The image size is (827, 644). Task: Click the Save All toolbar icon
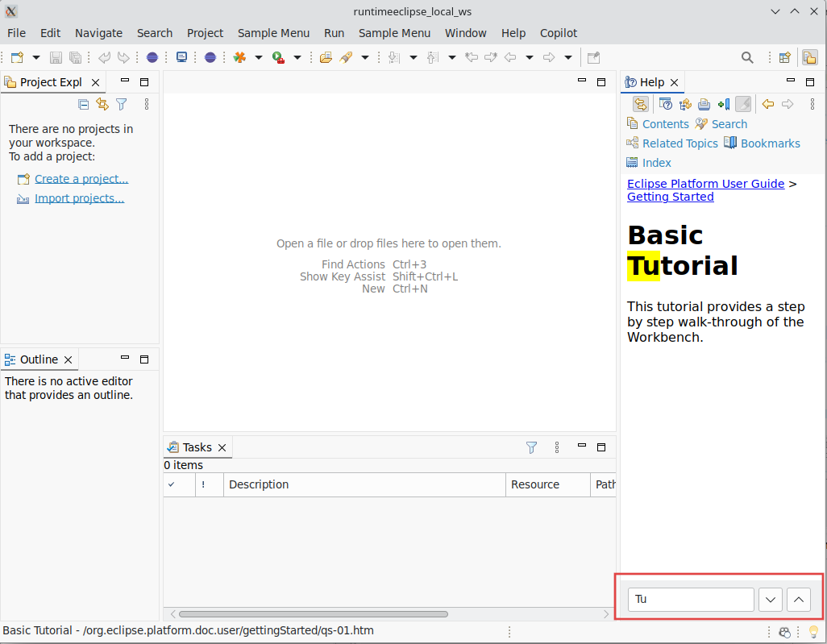point(73,57)
